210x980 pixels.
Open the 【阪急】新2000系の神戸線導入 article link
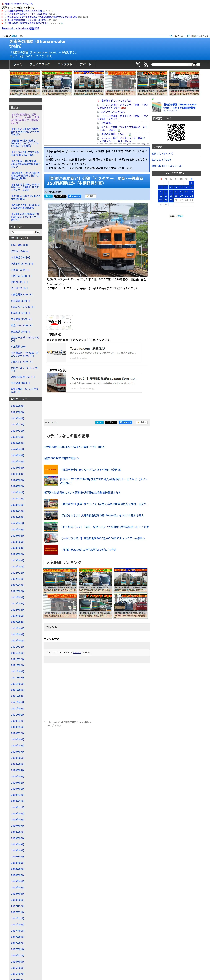click(89, 550)
